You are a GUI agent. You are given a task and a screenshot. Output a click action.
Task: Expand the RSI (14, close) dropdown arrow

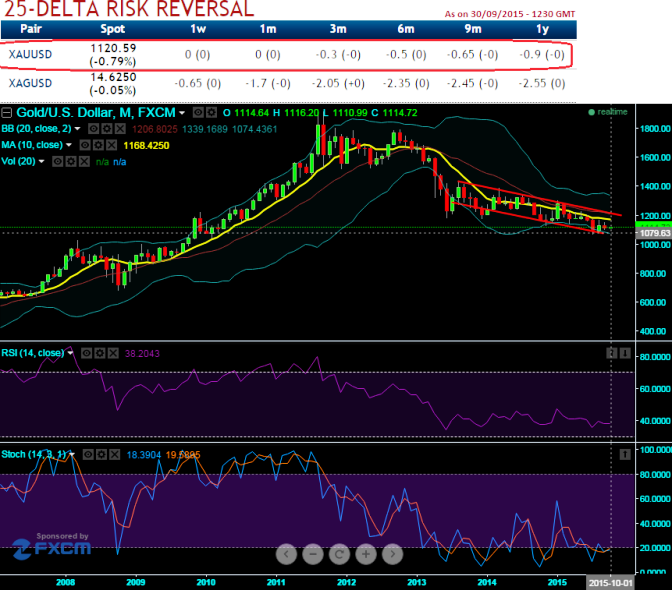click(70, 353)
